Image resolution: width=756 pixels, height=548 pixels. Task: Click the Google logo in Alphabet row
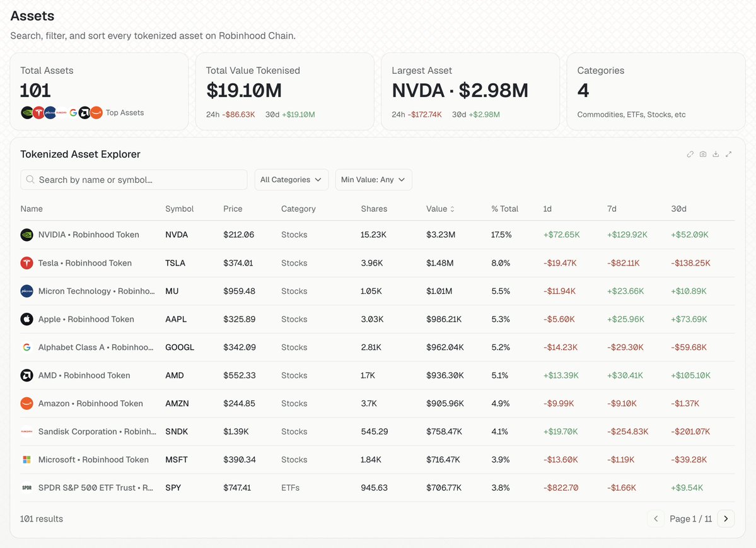point(26,347)
